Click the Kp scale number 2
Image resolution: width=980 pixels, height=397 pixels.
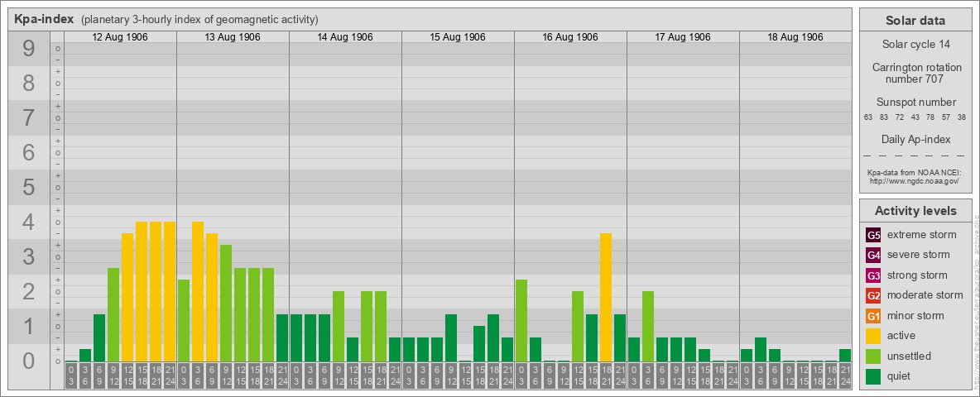click(x=29, y=291)
